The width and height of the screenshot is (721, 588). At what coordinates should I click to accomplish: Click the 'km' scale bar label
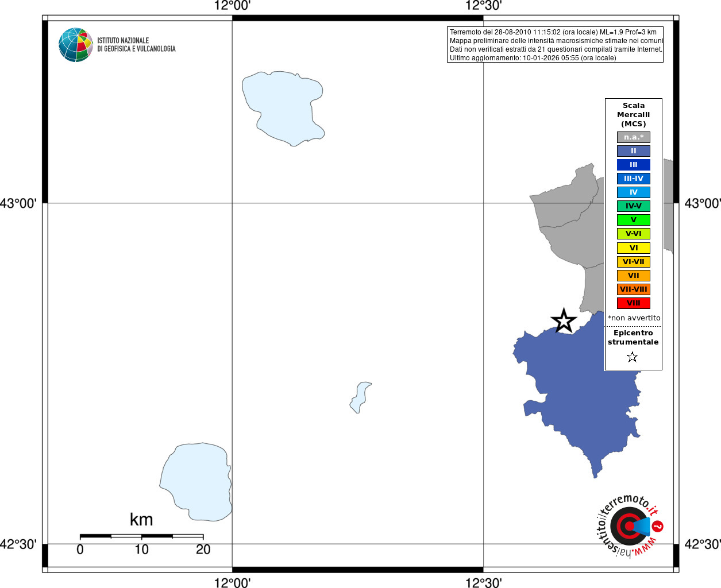[x=141, y=520]
